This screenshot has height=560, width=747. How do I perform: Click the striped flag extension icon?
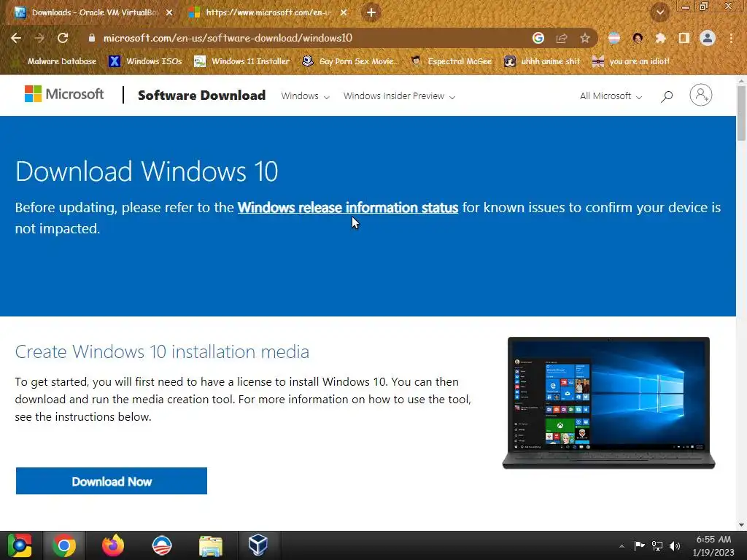tap(614, 38)
